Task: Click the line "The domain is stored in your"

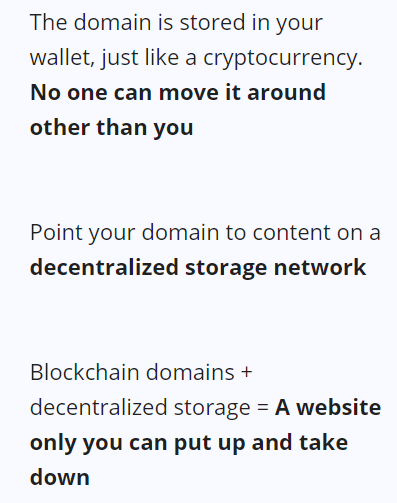Action: [176, 23]
